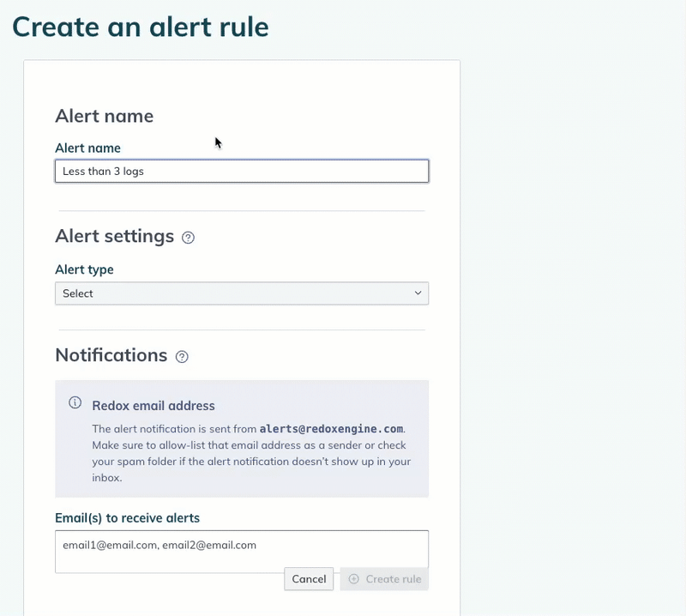Click the "Notifications" section heading
686x616 pixels.
click(x=111, y=355)
